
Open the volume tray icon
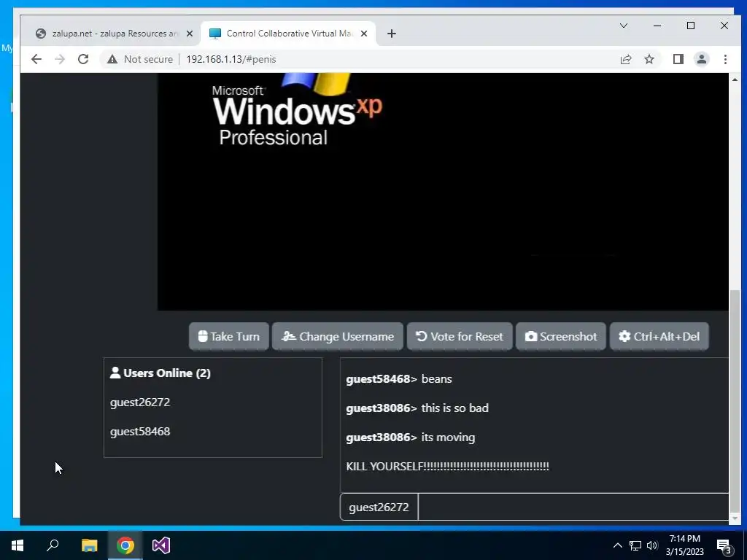[652, 545]
